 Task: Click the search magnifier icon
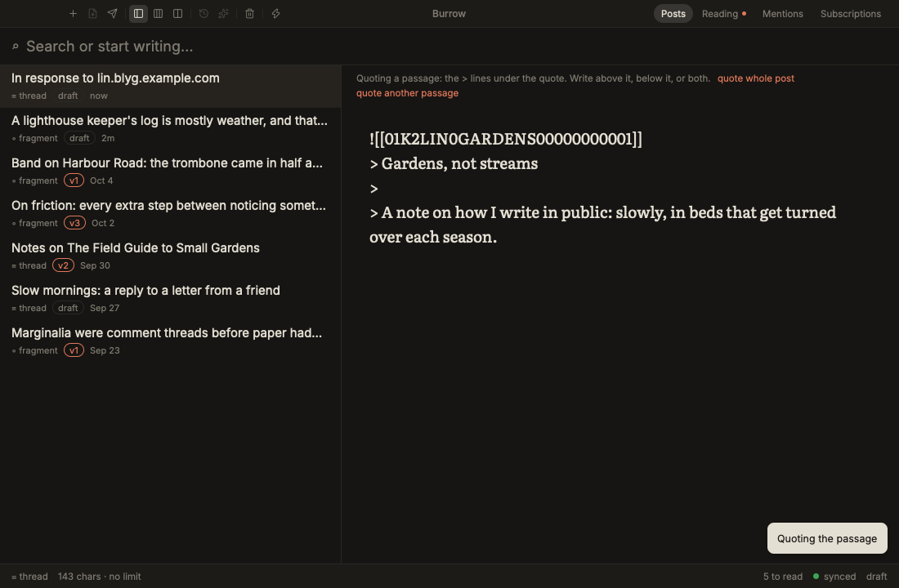pyautogui.click(x=16, y=47)
